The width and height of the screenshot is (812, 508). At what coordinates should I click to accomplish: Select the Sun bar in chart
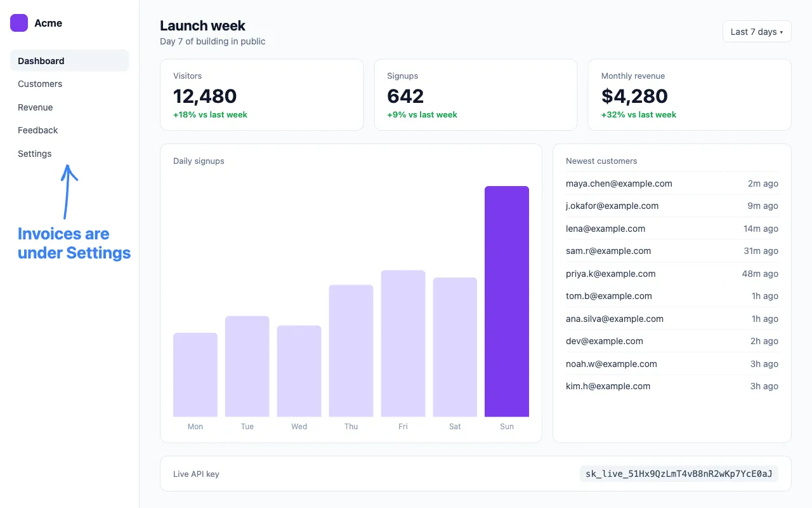pyautogui.click(x=507, y=302)
